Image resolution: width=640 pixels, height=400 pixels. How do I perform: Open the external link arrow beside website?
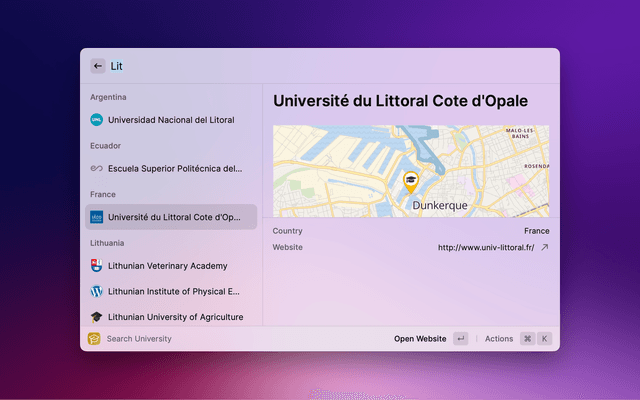click(545, 247)
